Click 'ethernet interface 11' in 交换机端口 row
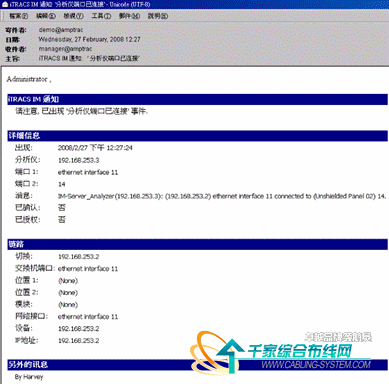 [x=88, y=269]
